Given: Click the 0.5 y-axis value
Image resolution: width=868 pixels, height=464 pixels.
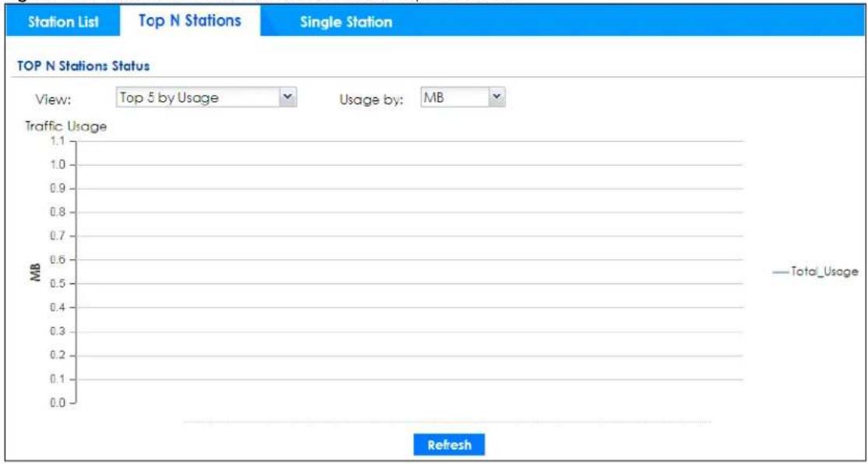Looking at the screenshot, I should 58,283.
